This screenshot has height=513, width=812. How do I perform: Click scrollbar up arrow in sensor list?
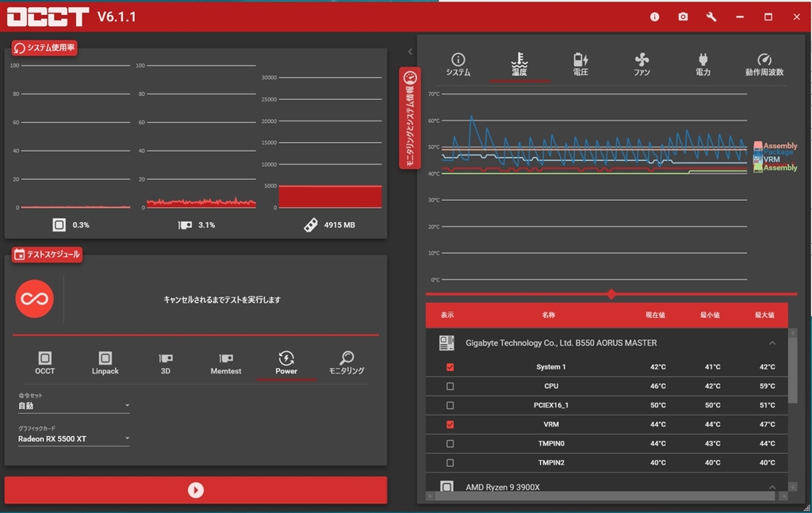coord(792,333)
